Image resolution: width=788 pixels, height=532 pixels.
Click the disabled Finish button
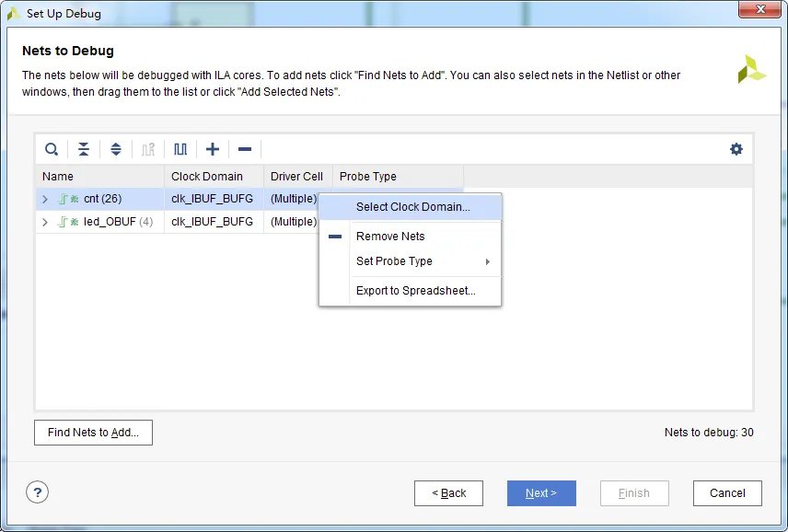pos(634,493)
